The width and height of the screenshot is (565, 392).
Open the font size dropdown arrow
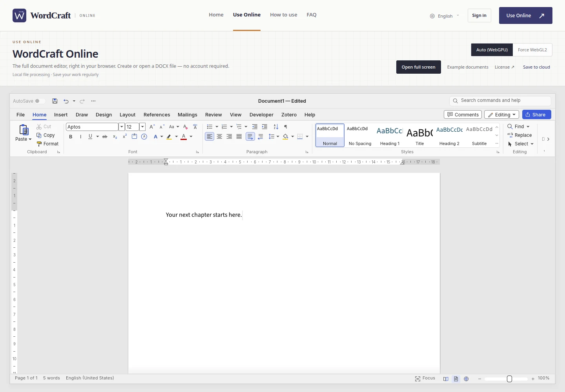(x=142, y=127)
